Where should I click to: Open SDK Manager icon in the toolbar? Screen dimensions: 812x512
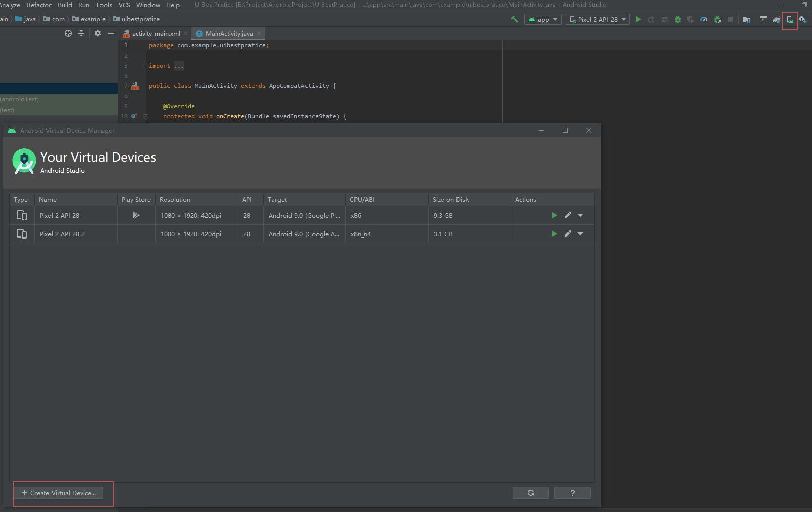803,20
